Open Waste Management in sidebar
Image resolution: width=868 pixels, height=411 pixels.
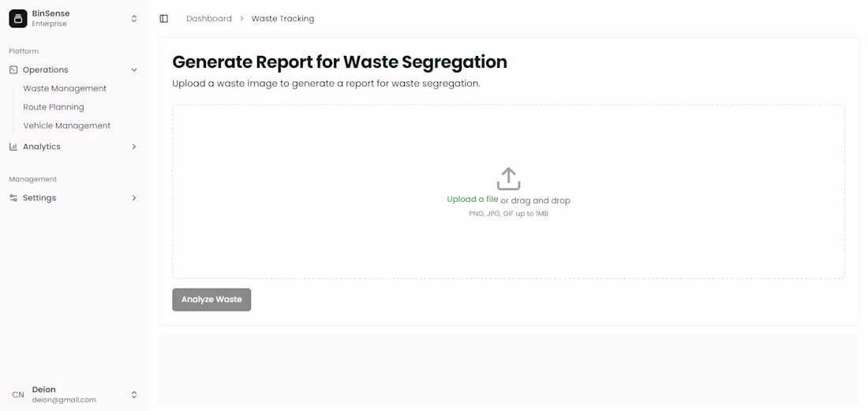coord(65,88)
